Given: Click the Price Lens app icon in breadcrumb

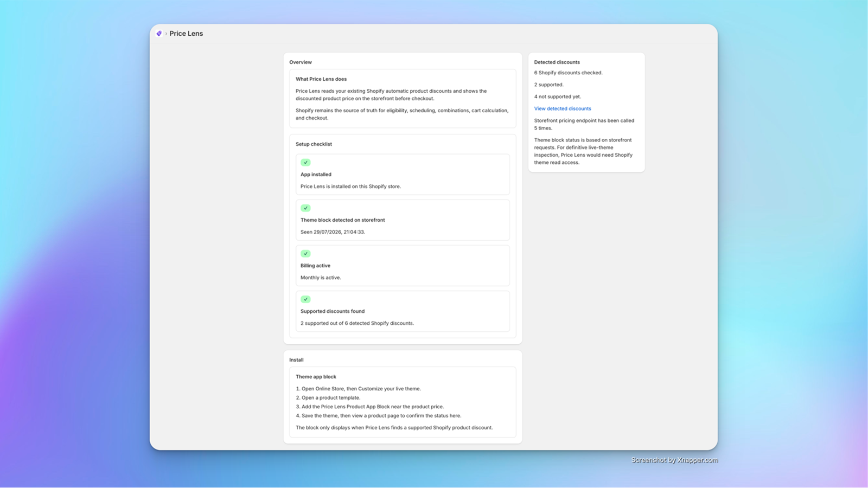Looking at the screenshot, I should coord(159,34).
